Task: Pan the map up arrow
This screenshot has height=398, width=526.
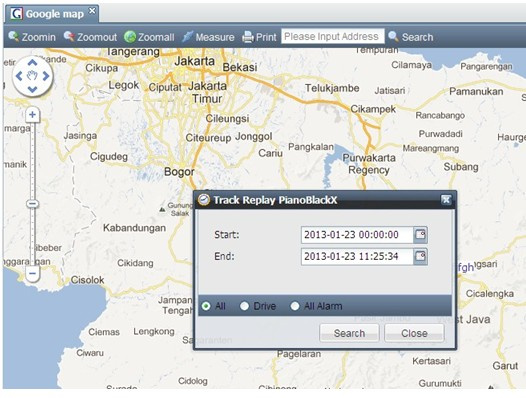Action: tap(32, 62)
